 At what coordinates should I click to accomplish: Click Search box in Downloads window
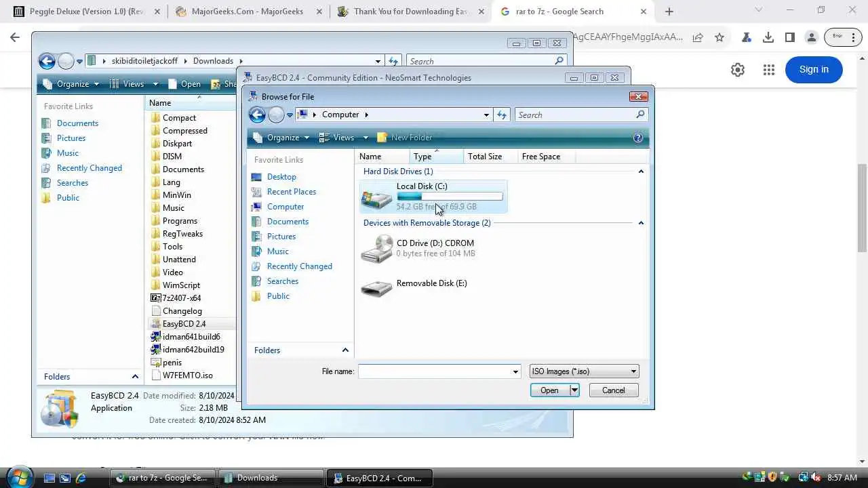click(x=480, y=62)
